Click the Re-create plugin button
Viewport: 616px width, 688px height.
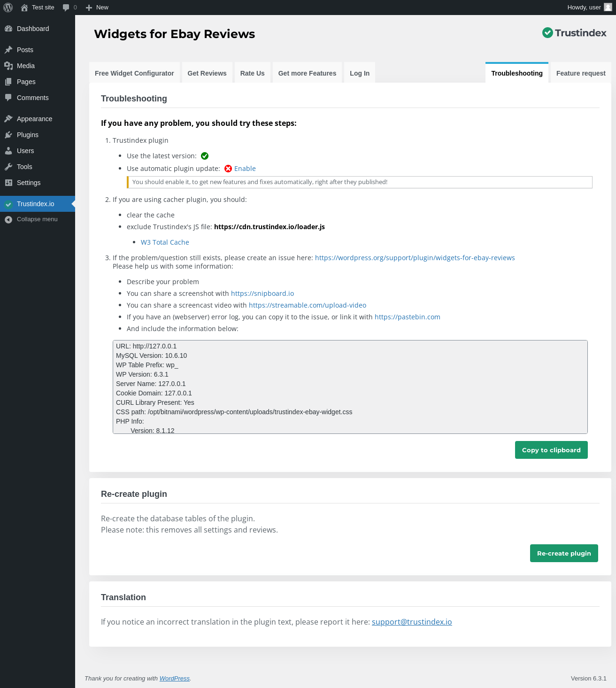pyautogui.click(x=564, y=553)
